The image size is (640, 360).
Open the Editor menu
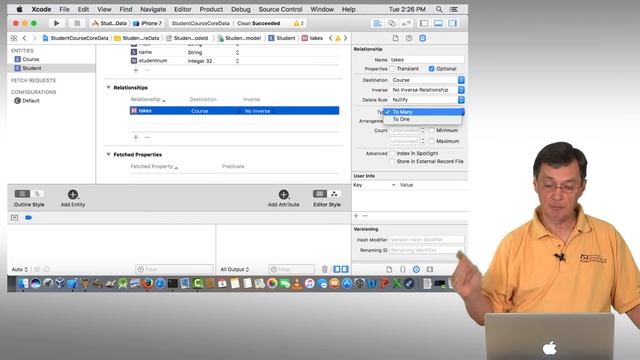[x=182, y=9]
